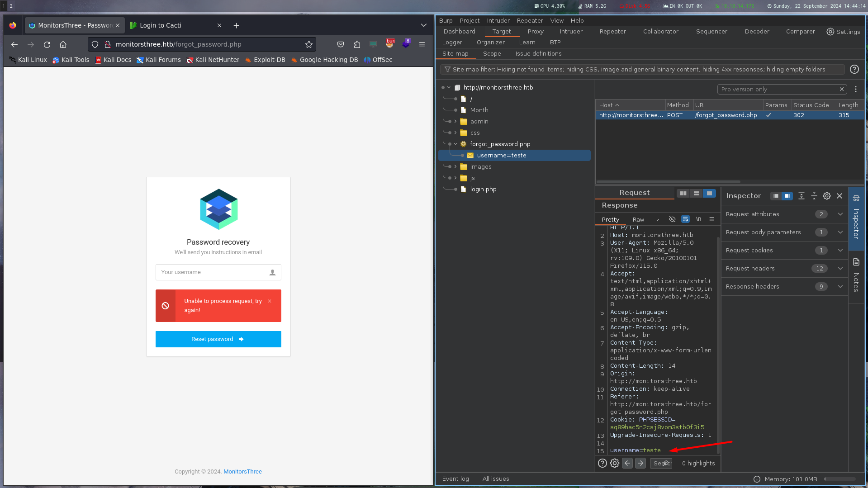The height and width of the screenshot is (488, 868).
Task: Click the site map filter help icon
Action: (854, 69)
